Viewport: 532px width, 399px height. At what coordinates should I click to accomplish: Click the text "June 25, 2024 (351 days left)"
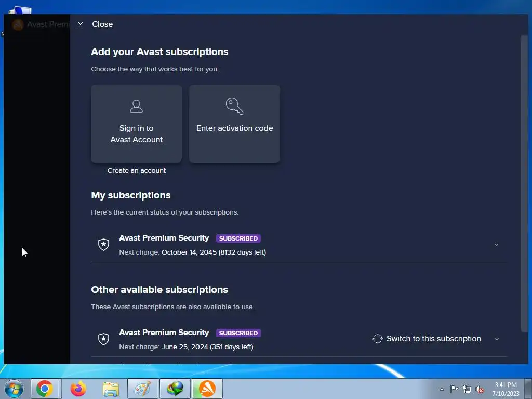pos(207,347)
